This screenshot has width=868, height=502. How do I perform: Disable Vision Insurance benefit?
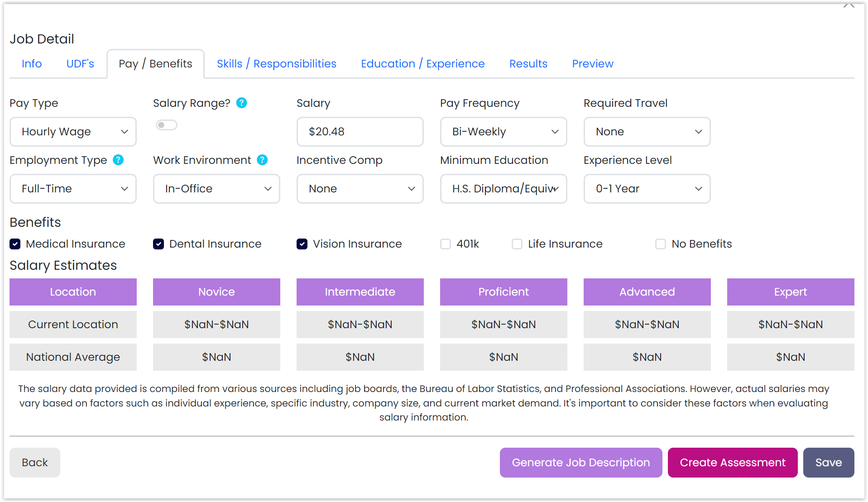coord(302,244)
